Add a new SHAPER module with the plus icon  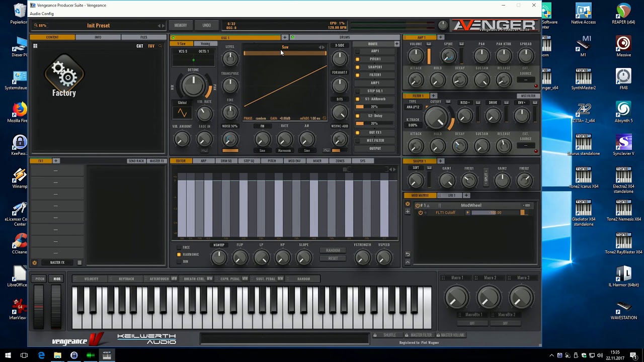click(x=440, y=161)
